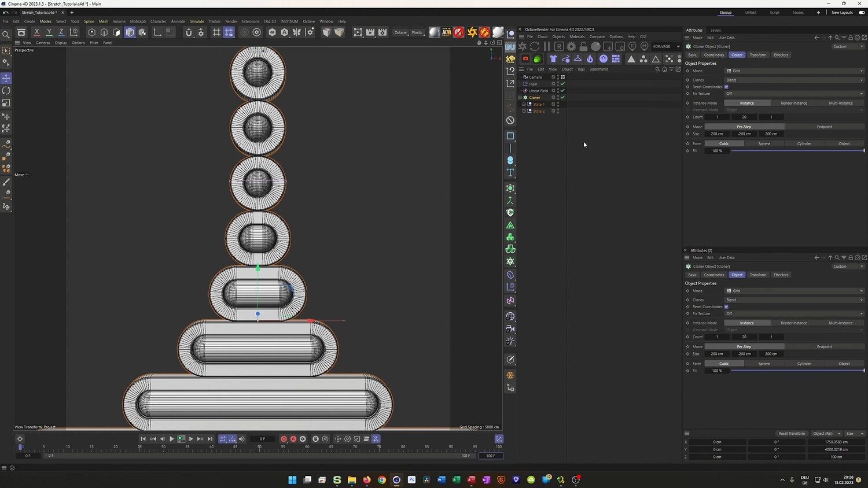Viewport: 868px width, 488px height.
Task: Toggle the Cloner enable checkmark
Action: click(x=562, y=97)
